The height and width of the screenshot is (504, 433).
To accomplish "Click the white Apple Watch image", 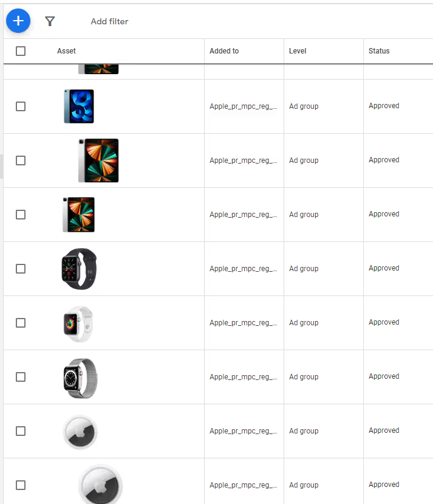I will (78, 324).
